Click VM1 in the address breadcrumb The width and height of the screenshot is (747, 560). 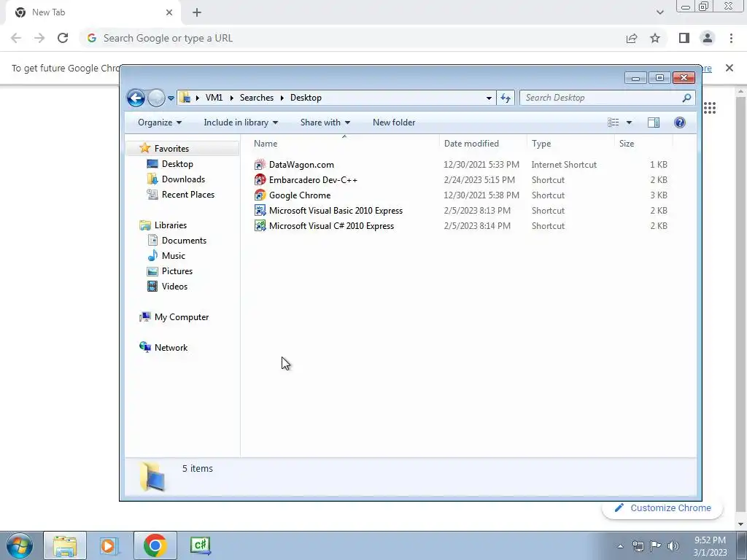point(214,98)
